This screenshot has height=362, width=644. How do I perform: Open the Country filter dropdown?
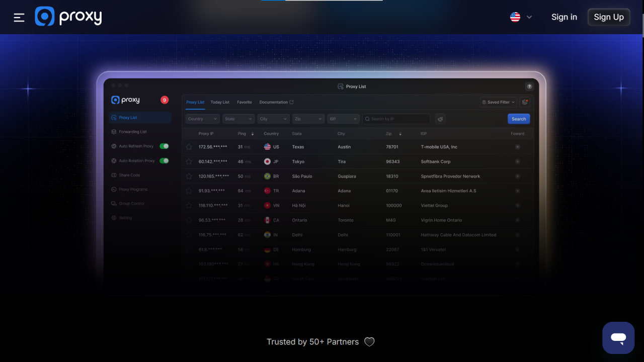[x=203, y=119]
